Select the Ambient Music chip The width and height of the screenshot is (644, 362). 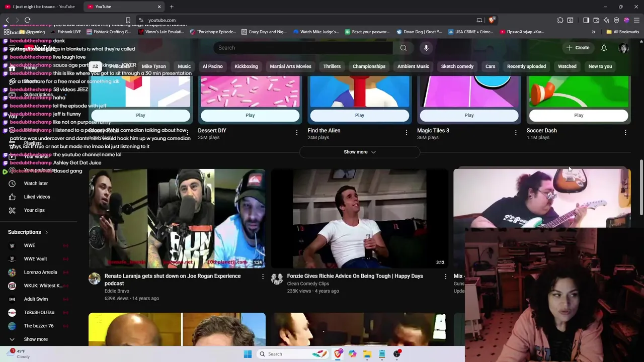pyautogui.click(x=413, y=66)
